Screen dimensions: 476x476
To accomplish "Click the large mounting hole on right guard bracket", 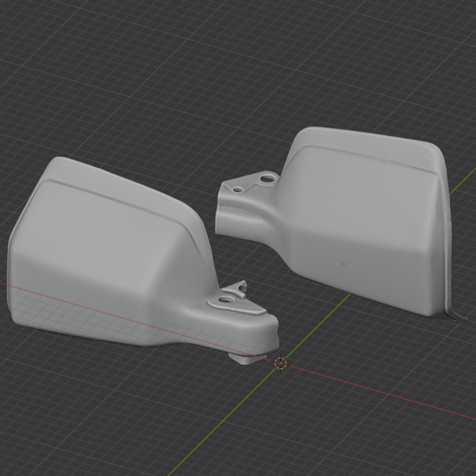I will (x=267, y=178).
